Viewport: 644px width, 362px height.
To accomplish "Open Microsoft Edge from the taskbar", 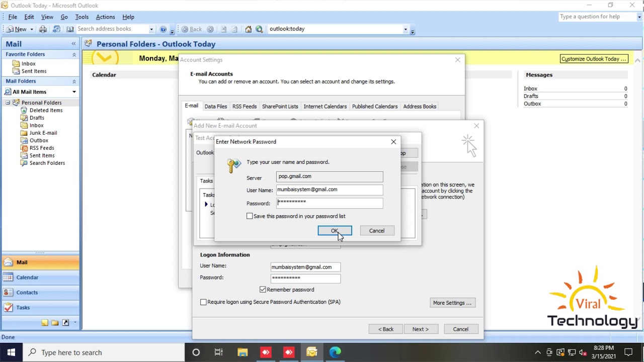I will (x=335, y=352).
